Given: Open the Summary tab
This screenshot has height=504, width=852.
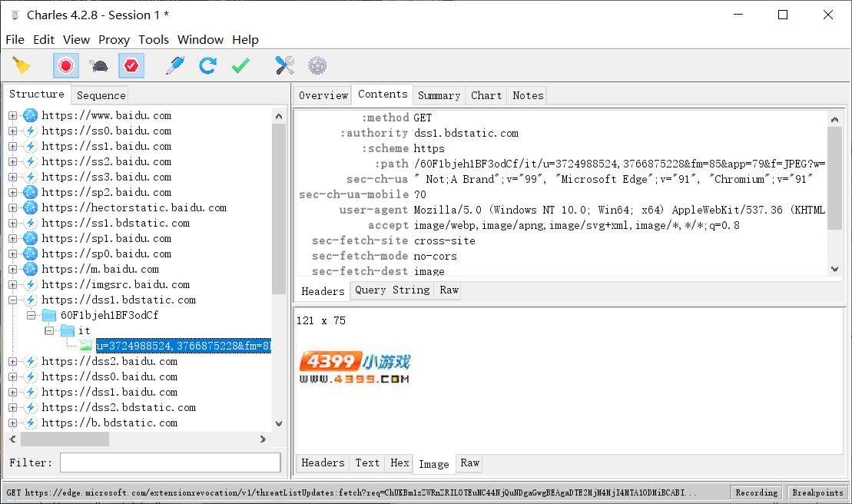Looking at the screenshot, I should (x=439, y=95).
